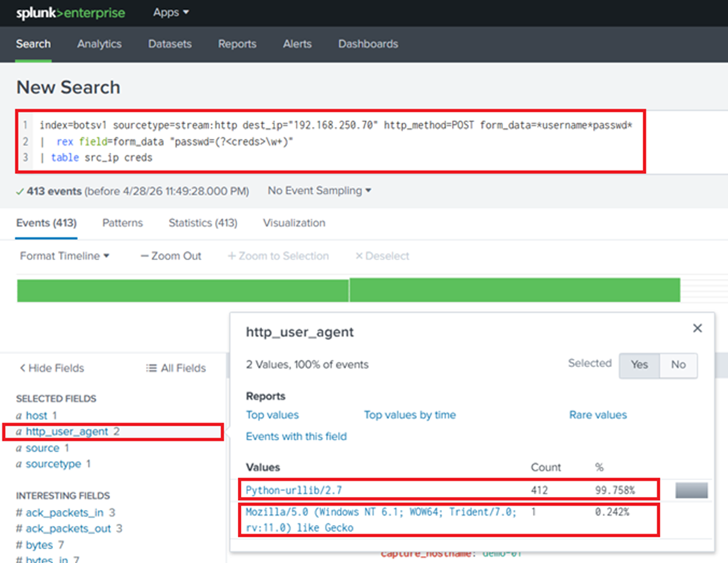
Task: Open the Analytics nav item
Action: [x=99, y=43]
